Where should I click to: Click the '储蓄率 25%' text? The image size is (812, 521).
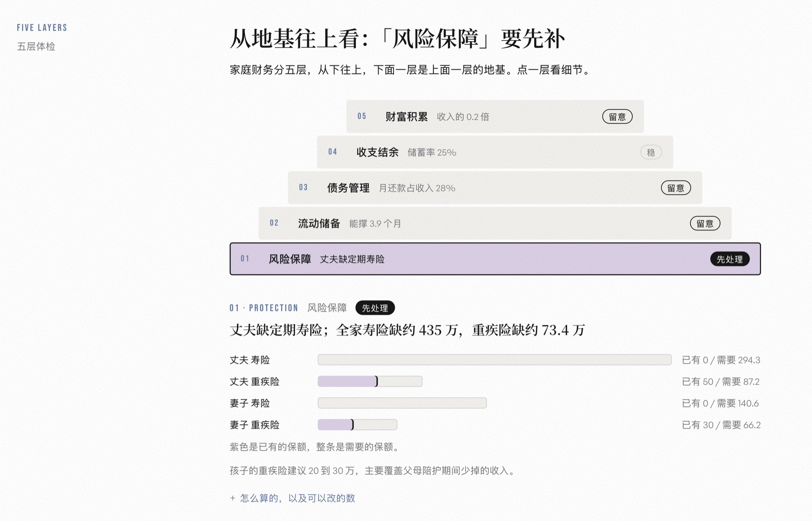coord(432,152)
